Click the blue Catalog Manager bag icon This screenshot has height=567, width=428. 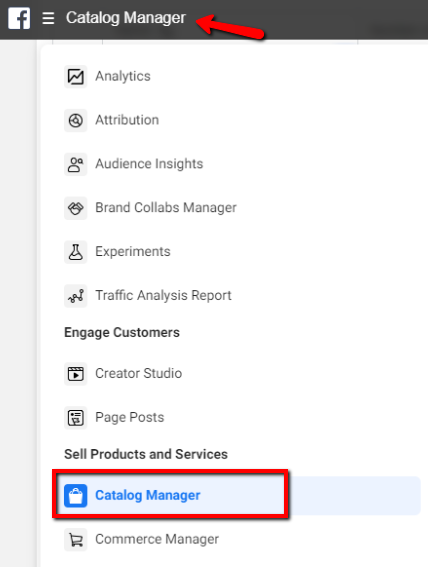click(x=76, y=496)
